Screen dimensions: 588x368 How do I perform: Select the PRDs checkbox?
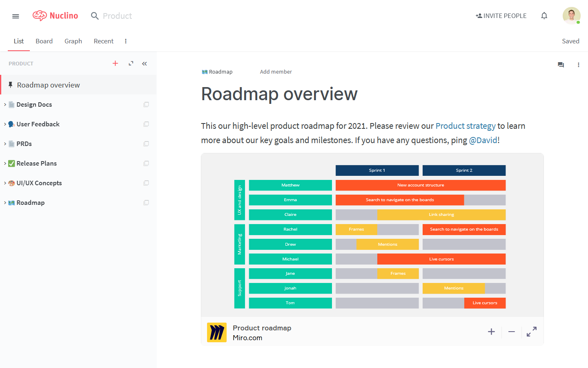pyautogui.click(x=146, y=144)
